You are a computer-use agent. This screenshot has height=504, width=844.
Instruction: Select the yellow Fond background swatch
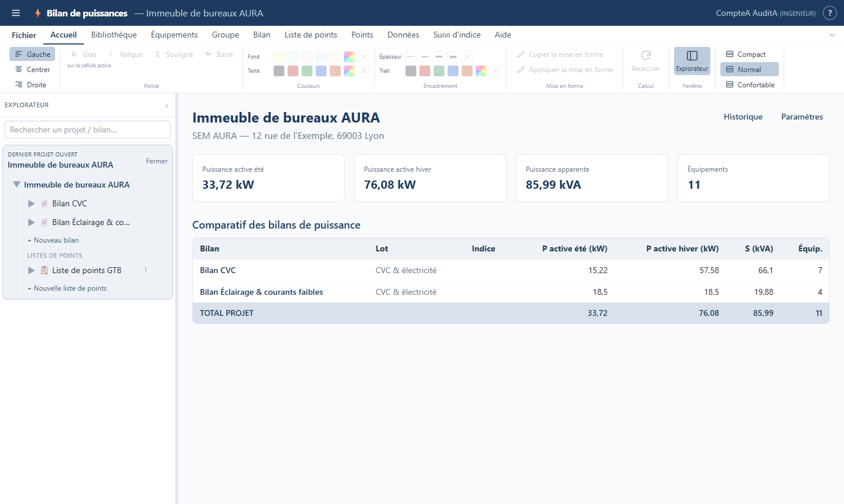279,57
